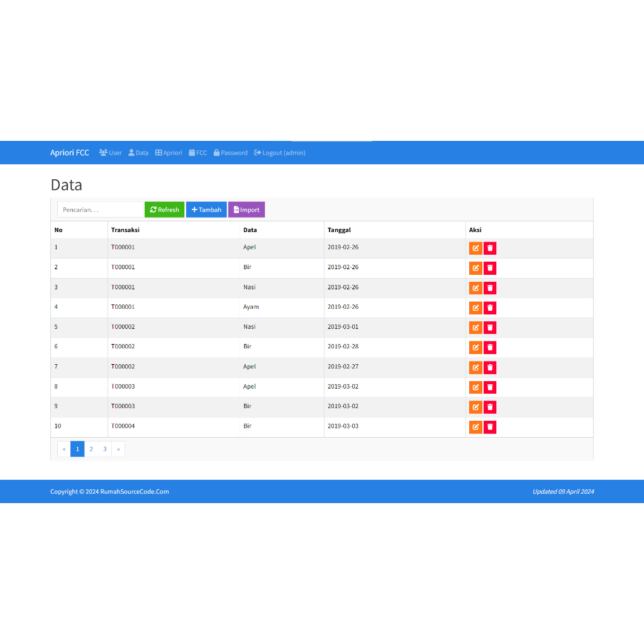Focus the Pencarian search field
The image size is (644, 644).
pyautogui.click(x=101, y=209)
